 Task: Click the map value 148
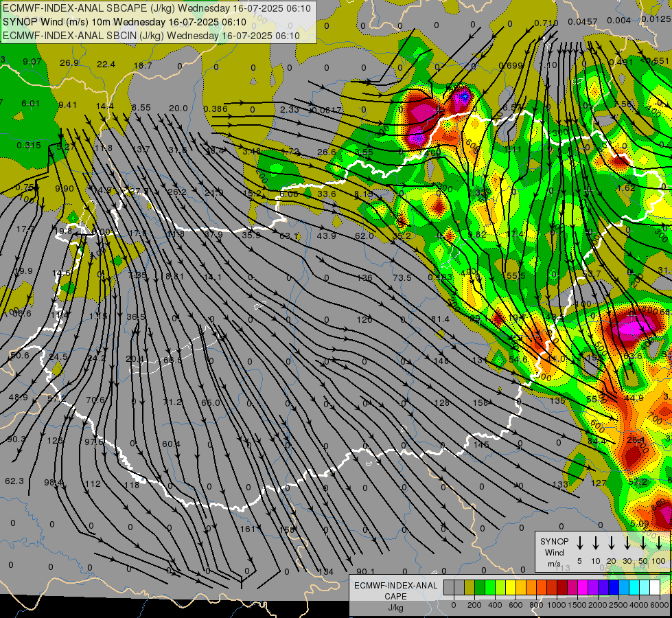coord(441,361)
